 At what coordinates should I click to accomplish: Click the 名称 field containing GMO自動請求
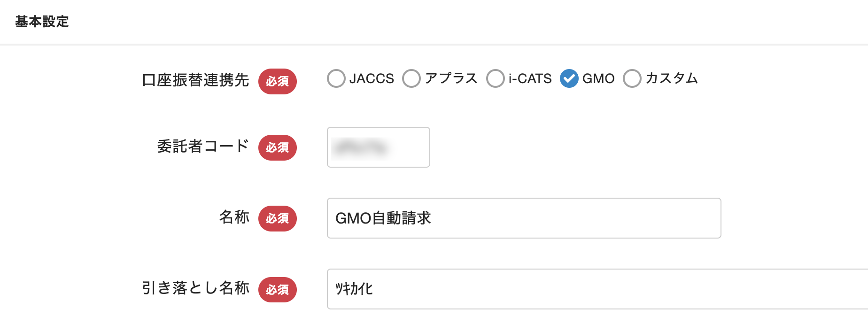click(x=524, y=218)
